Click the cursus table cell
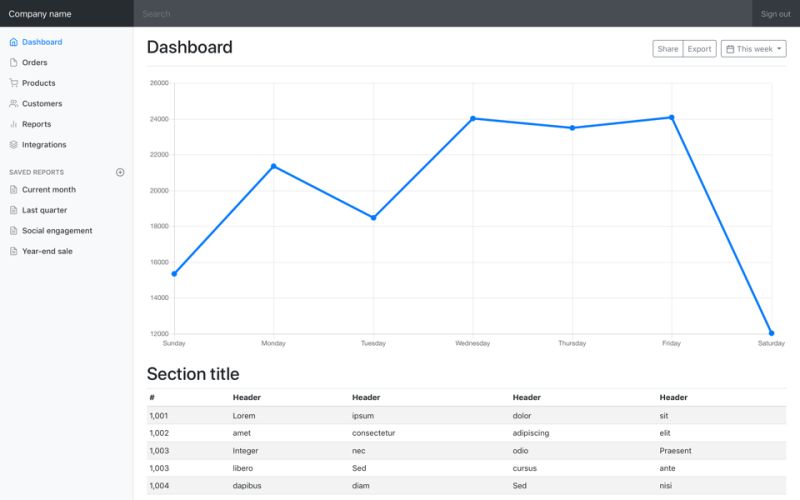The height and width of the screenshot is (500, 800). tap(524, 468)
